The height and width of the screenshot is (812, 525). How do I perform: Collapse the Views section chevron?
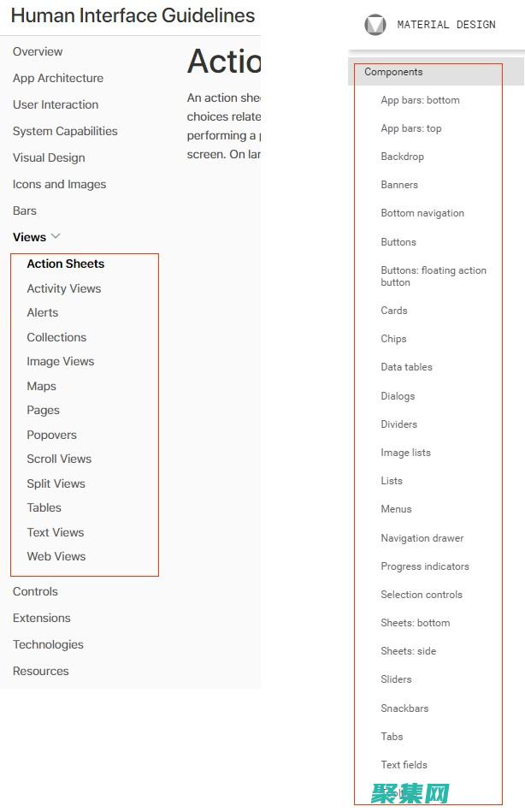click(x=56, y=236)
